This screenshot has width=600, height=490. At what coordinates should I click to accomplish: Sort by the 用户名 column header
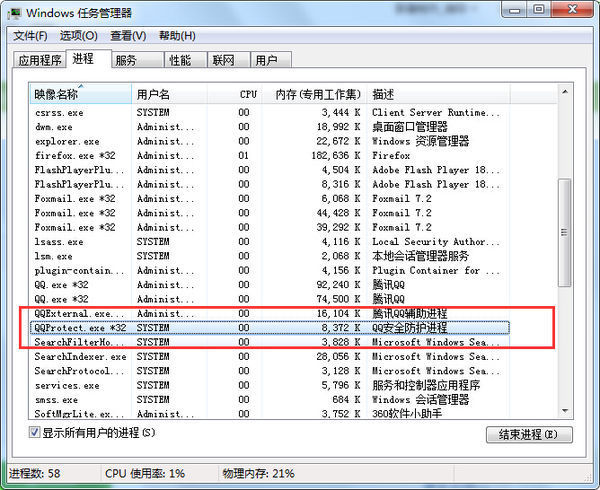tap(170, 94)
